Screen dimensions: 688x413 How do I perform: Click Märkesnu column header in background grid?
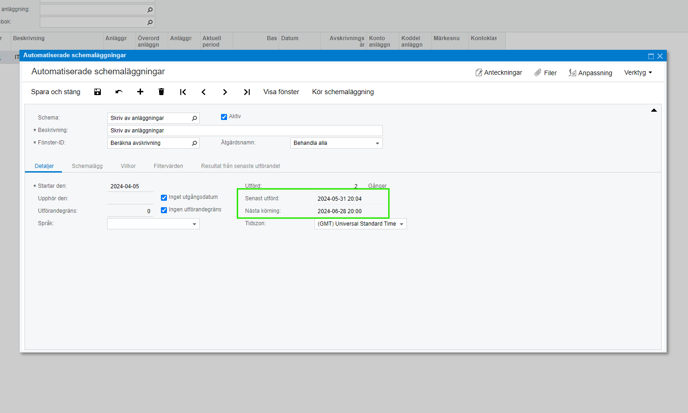tap(446, 39)
